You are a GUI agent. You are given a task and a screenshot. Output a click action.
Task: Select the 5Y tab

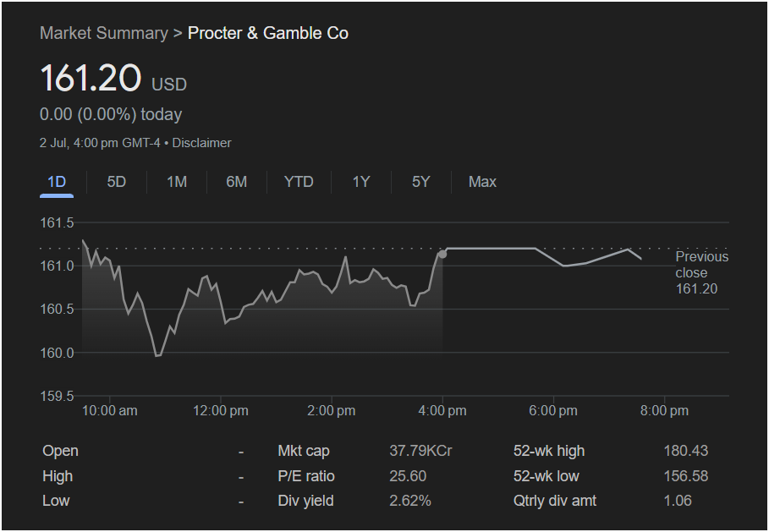(x=420, y=182)
